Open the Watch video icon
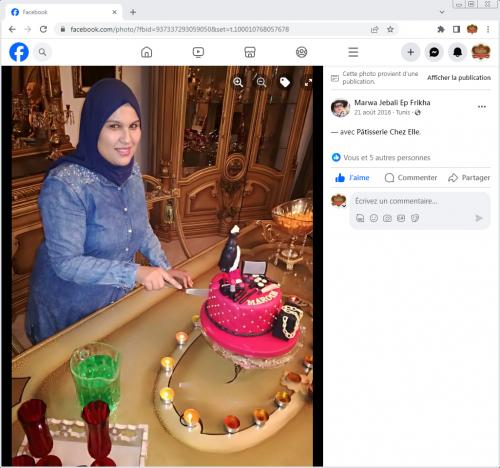 click(198, 52)
